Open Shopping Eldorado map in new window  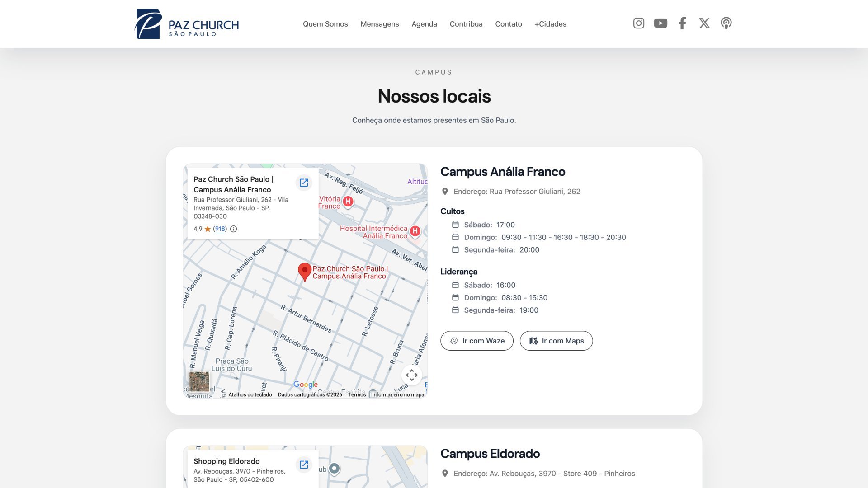pyautogui.click(x=304, y=465)
